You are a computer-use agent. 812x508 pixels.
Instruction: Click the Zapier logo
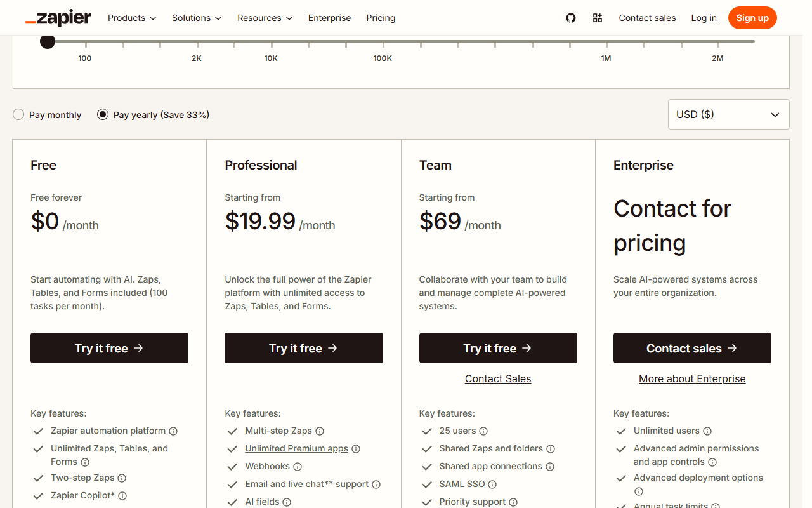coord(58,18)
